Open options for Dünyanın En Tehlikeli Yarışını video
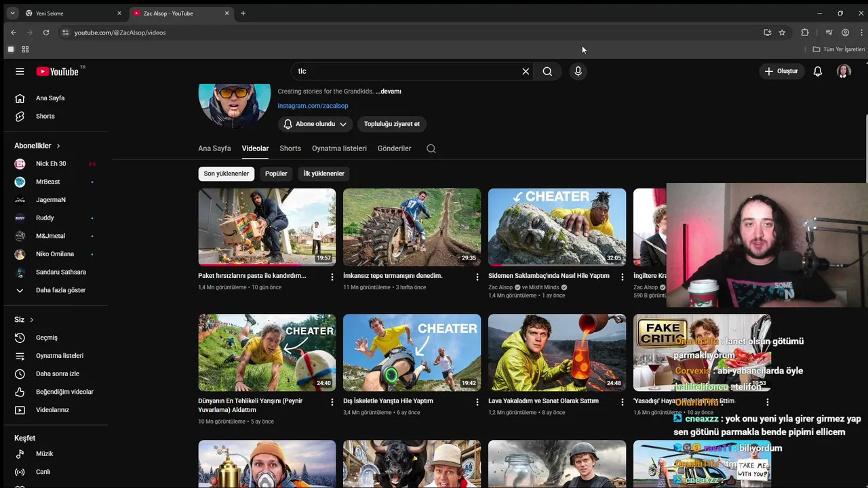Viewport: 868px width, 488px height. tap(332, 402)
